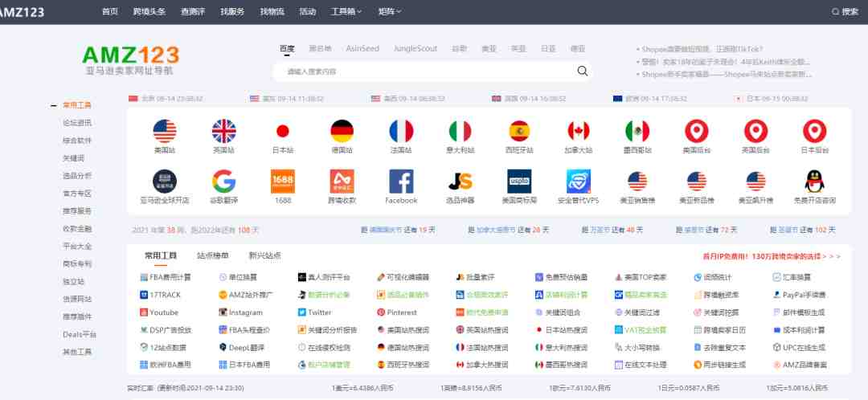Screen dimensions: 868x400
Task: Collapse the 常用工具 sidebar section marker
Action: pos(54,105)
